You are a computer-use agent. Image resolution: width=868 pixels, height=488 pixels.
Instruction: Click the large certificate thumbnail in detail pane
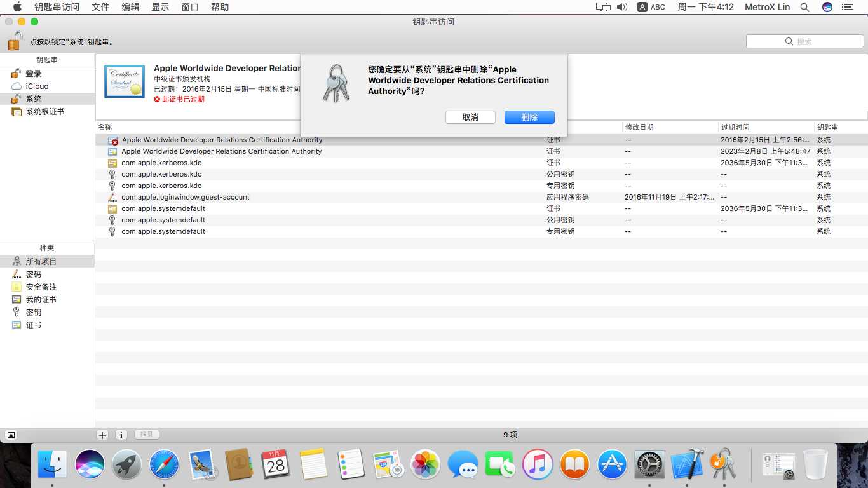coord(125,81)
